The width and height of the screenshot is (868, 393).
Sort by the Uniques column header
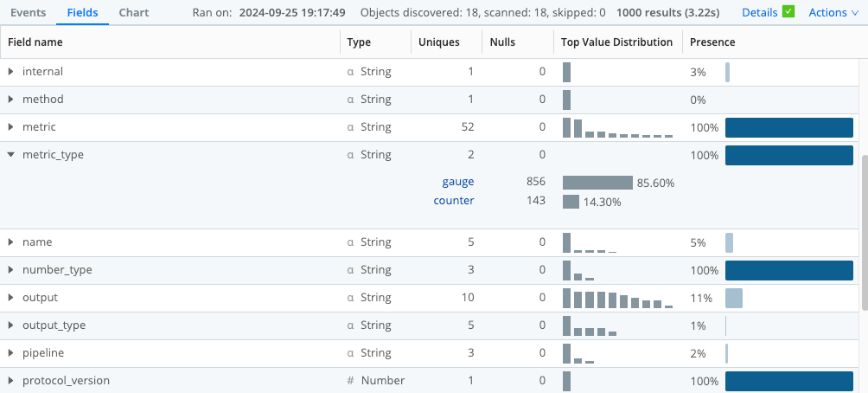(438, 42)
